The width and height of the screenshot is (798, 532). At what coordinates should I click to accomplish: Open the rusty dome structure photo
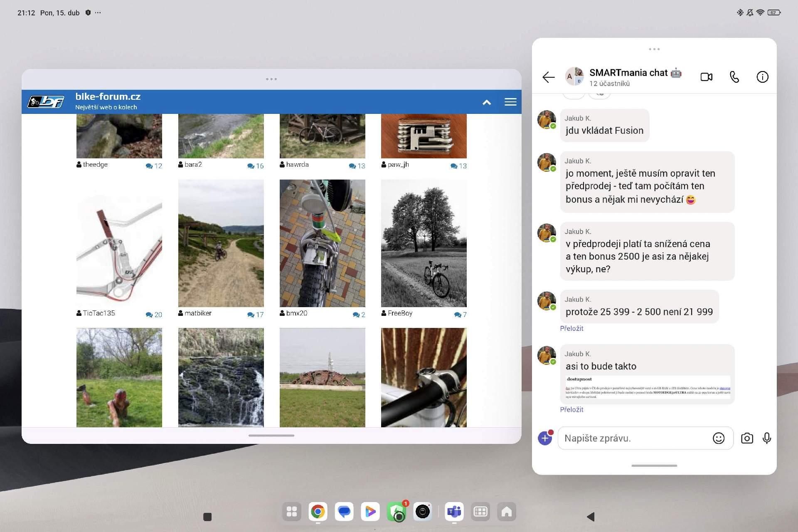click(x=323, y=377)
